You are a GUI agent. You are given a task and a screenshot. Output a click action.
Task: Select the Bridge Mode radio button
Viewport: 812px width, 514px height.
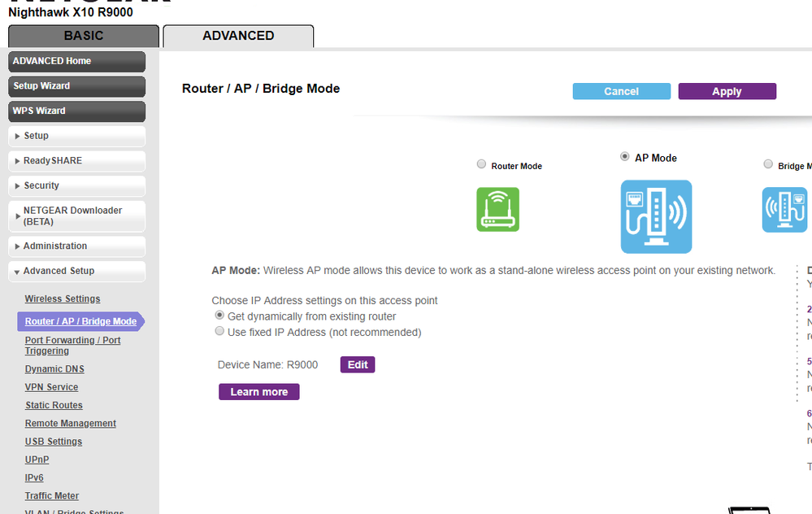click(x=768, y=163)
